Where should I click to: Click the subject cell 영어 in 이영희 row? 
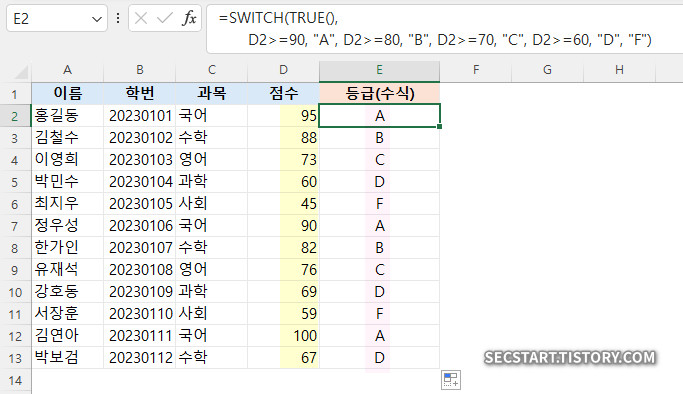click(212, 160)
